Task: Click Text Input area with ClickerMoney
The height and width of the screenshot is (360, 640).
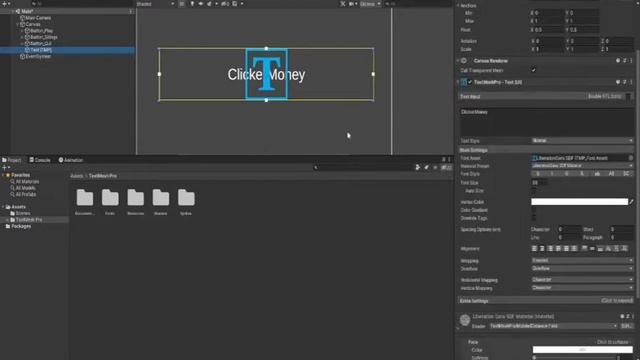Action: [x=547, y=122]
